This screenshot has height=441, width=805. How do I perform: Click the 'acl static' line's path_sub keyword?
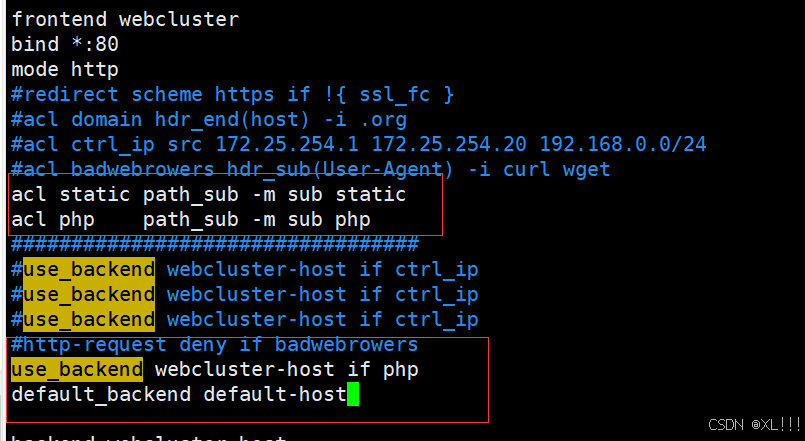[x=190, y=195]
